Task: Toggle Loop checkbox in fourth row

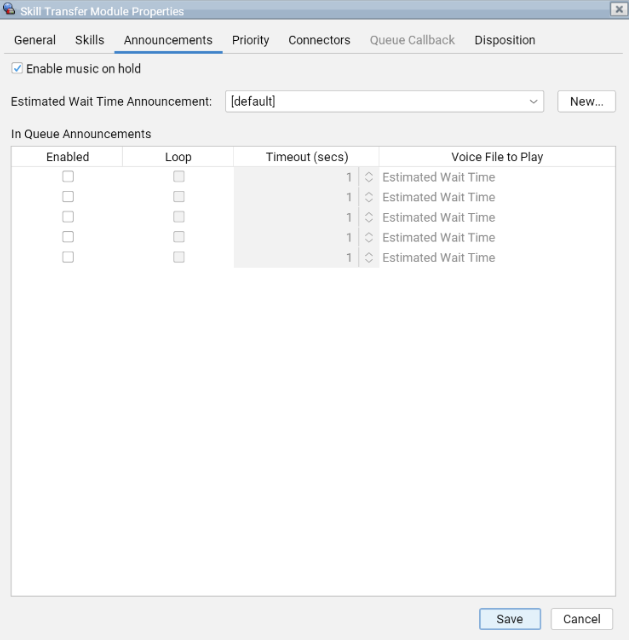Action: [x=179, y=237]
